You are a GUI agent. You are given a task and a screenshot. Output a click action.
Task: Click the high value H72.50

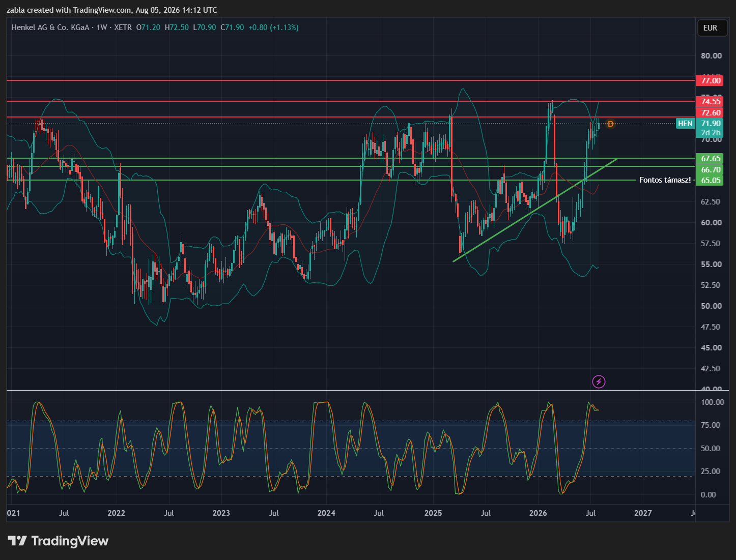(x=177, y=27)
